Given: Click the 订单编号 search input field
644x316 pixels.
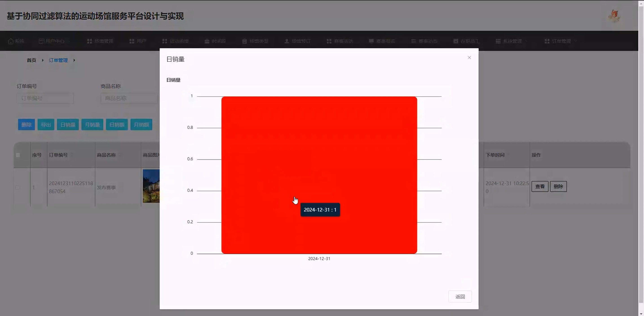Looking at the screenshot, I should coord(45,98).
